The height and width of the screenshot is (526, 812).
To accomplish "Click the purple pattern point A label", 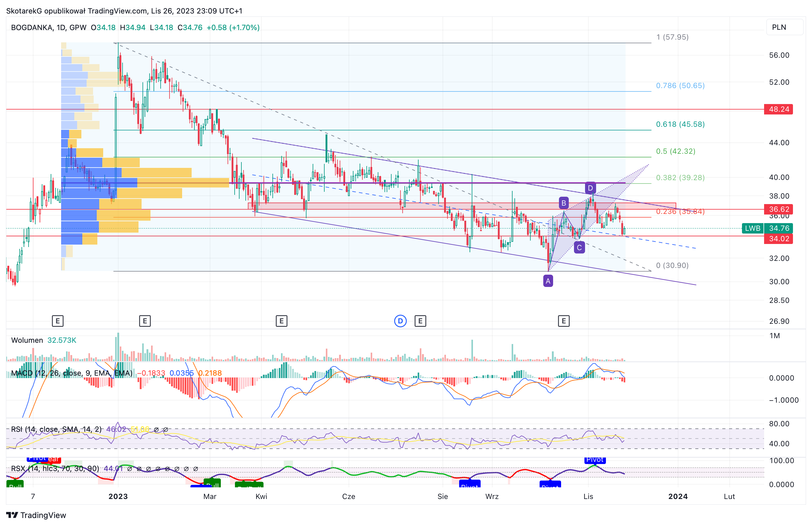I will coord(548,281).
